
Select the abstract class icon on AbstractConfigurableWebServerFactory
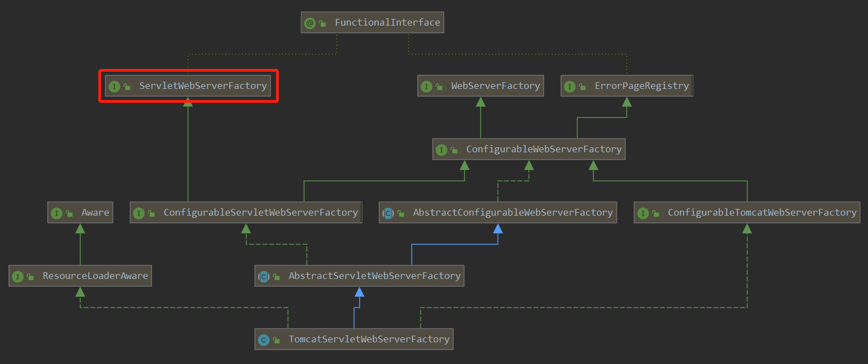[x=388, y=212]
